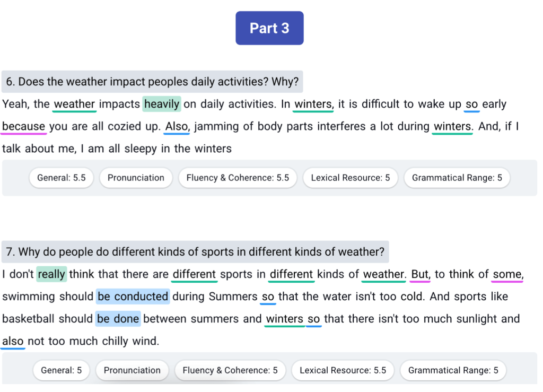Viewport: 543px width, 392px height.
Task: Open Grammatical Range: 5 chip for question 7
Action: click(453, 371)
